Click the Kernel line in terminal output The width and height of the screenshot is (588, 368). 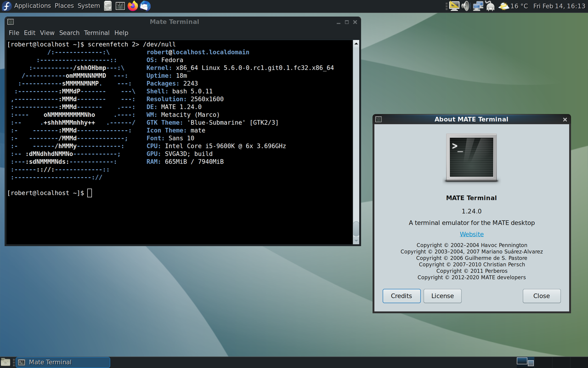click(240, 68)
